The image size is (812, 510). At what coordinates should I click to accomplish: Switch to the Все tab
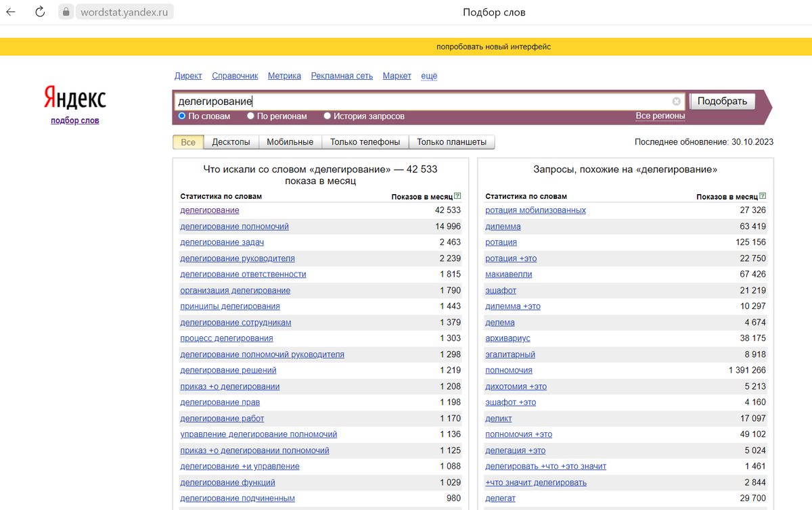click(188, 142)
